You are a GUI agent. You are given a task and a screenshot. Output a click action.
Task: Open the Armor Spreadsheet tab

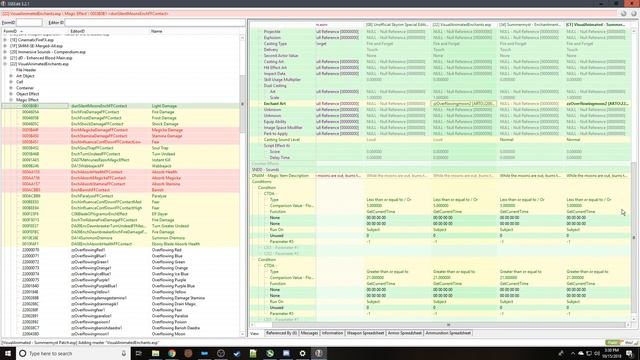click(x=404, y=333)
